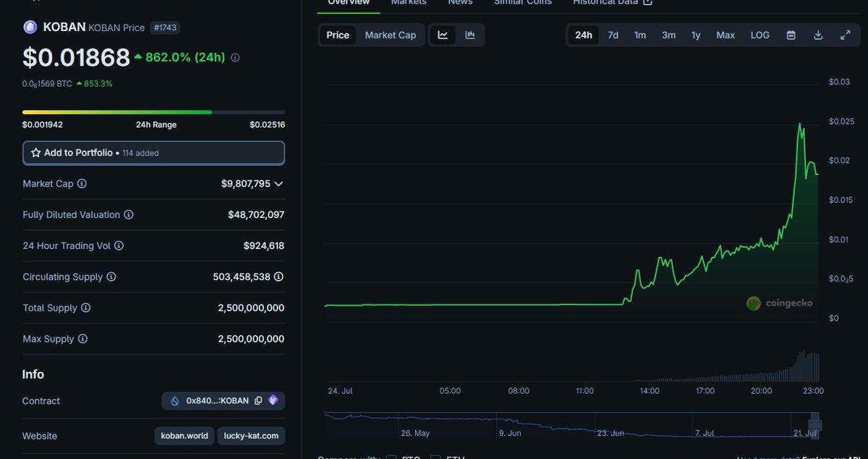
Task: Open Max Supply info icon
Action: 82,339
